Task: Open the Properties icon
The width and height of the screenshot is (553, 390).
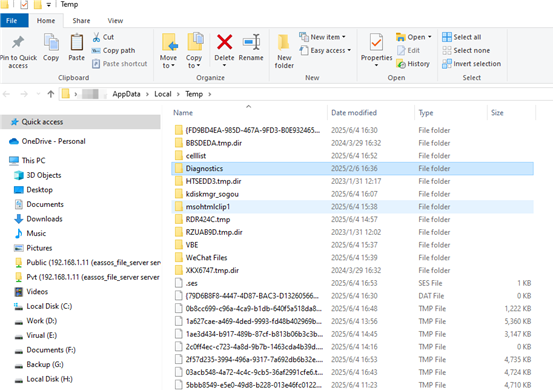Action: pos(376,43)
